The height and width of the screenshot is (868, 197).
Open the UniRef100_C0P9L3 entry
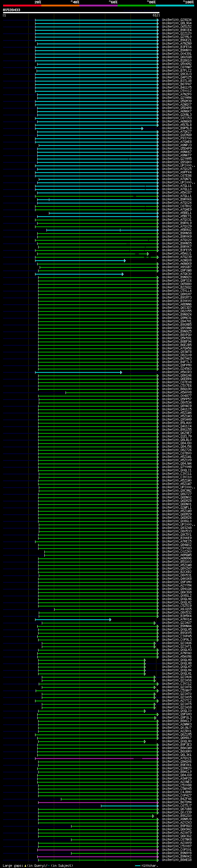176,640
